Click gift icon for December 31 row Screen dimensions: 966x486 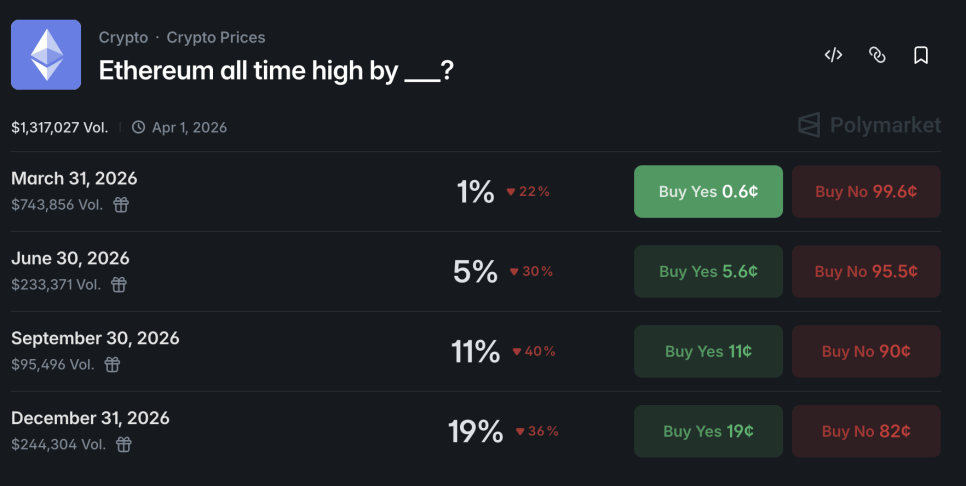(x=123, y=445)
